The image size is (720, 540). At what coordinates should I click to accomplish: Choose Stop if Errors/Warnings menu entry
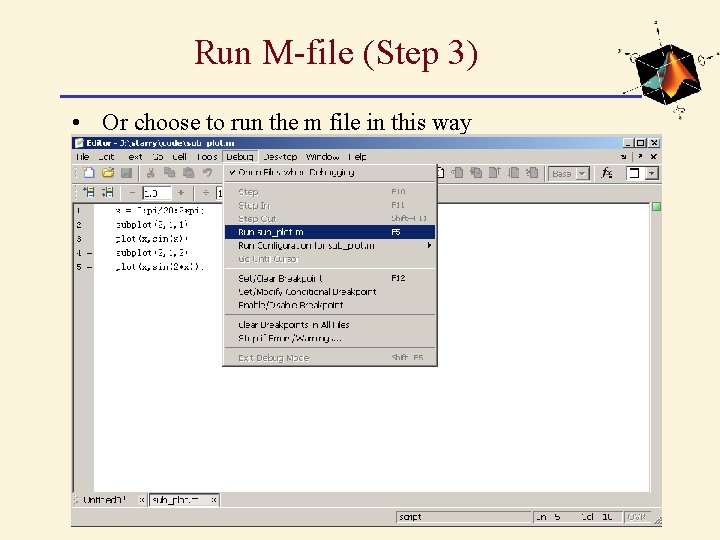tap(330, 338)
